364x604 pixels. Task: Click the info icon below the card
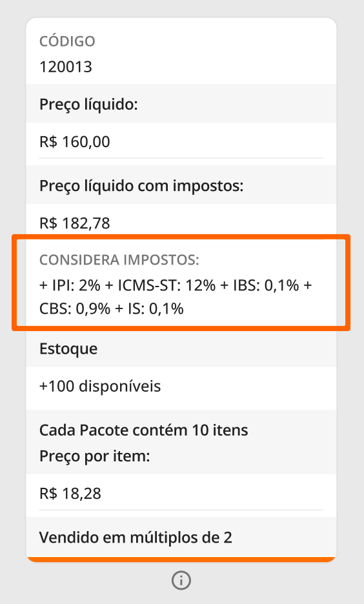pyautogui.click(x=181, y=580)
